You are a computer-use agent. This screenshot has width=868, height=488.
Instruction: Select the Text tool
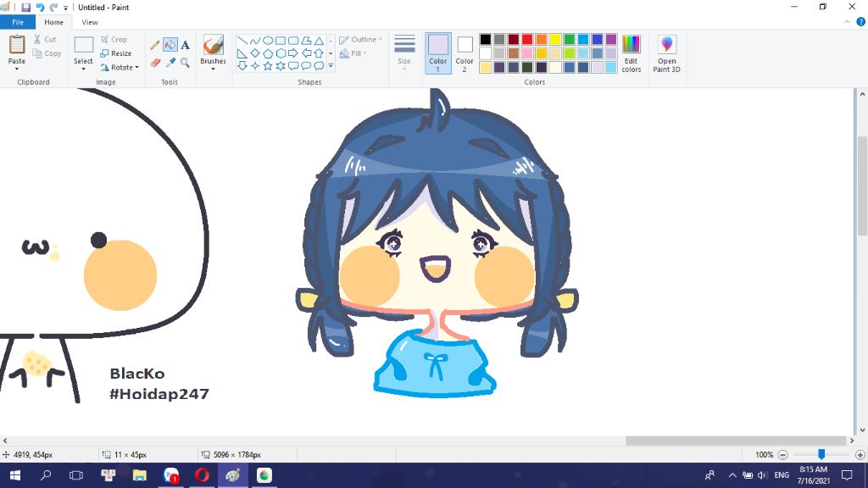(185, 46)
